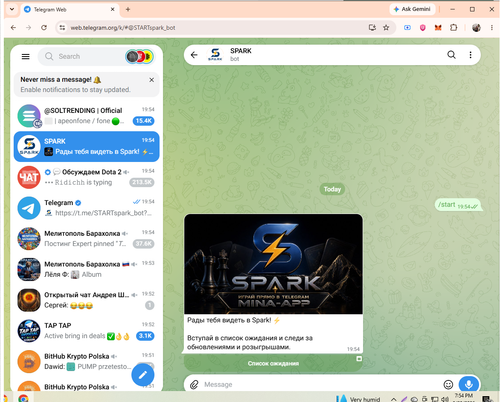500x402 pixels.
Task: Open SPARK bot profile from header title
Action: click(241, 51)
